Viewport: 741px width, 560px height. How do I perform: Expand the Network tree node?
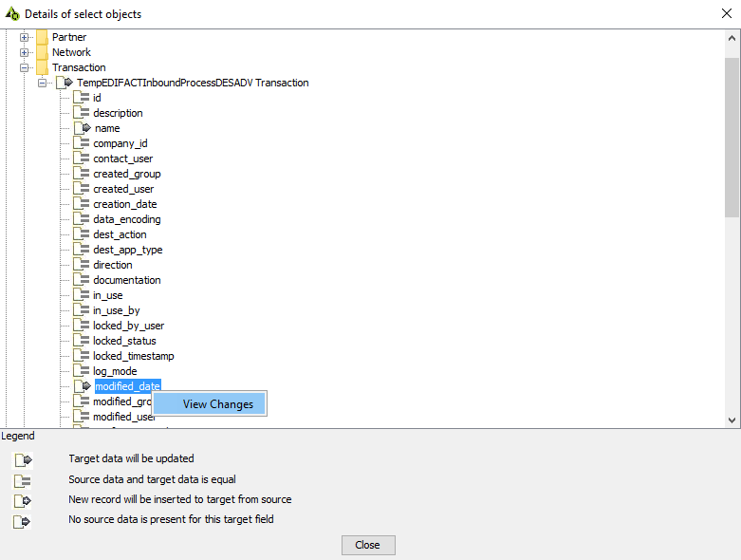[x=24, y=52]
